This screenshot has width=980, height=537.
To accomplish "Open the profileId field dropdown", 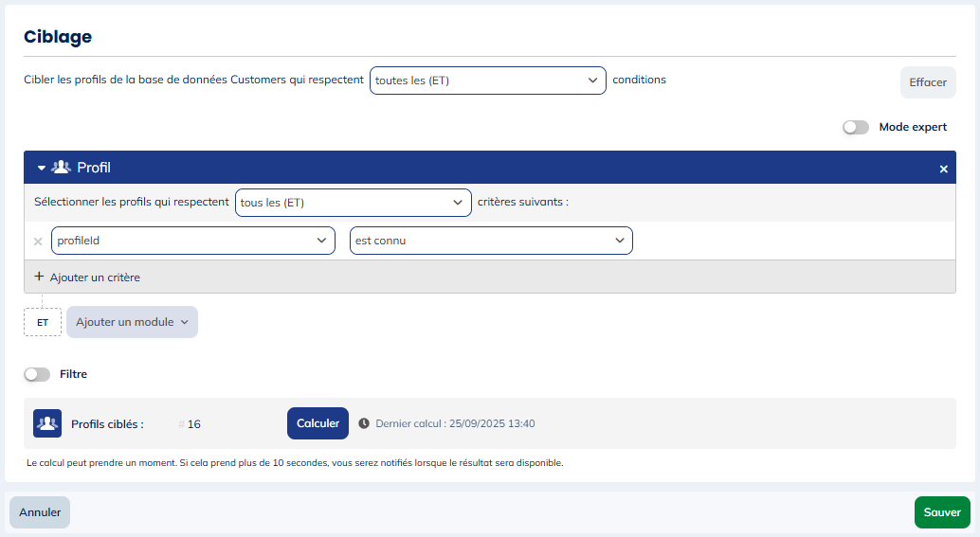I will [x=193, y=241].
